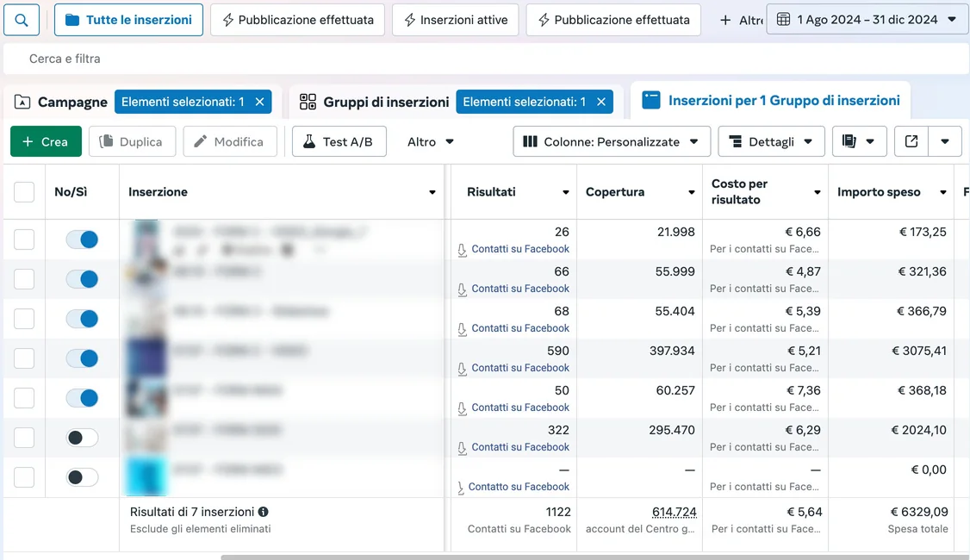Open Inserzione column sort arrow

coord(432,192)
